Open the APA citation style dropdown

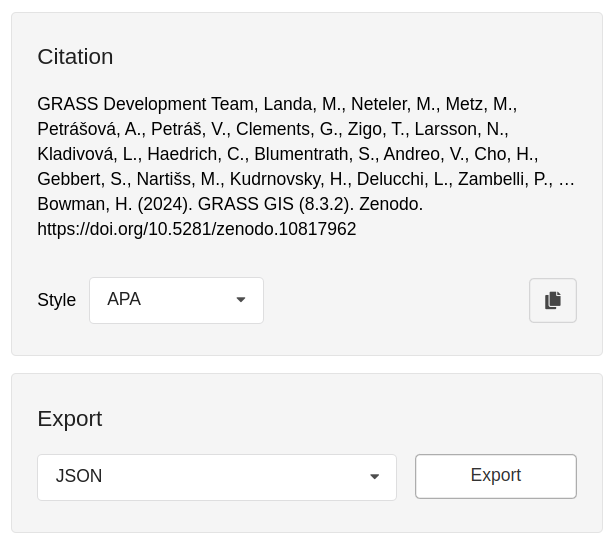click(176, 300)
